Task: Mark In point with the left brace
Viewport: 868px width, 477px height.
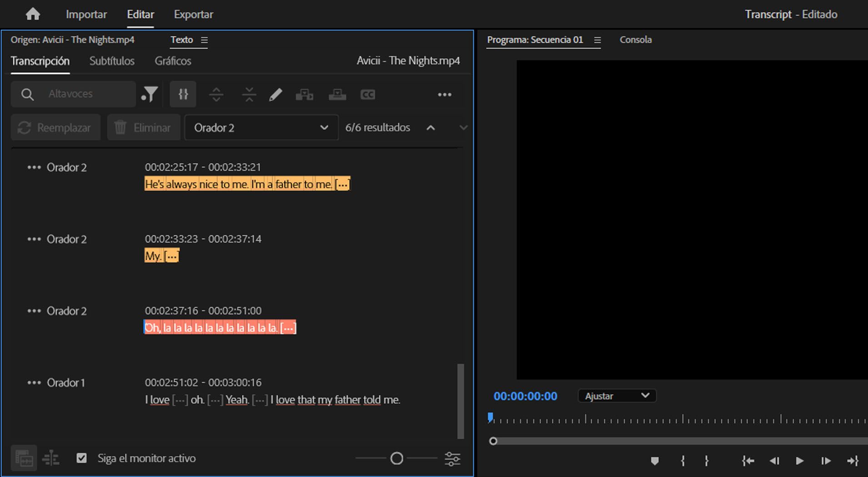Action: (682, 461)
